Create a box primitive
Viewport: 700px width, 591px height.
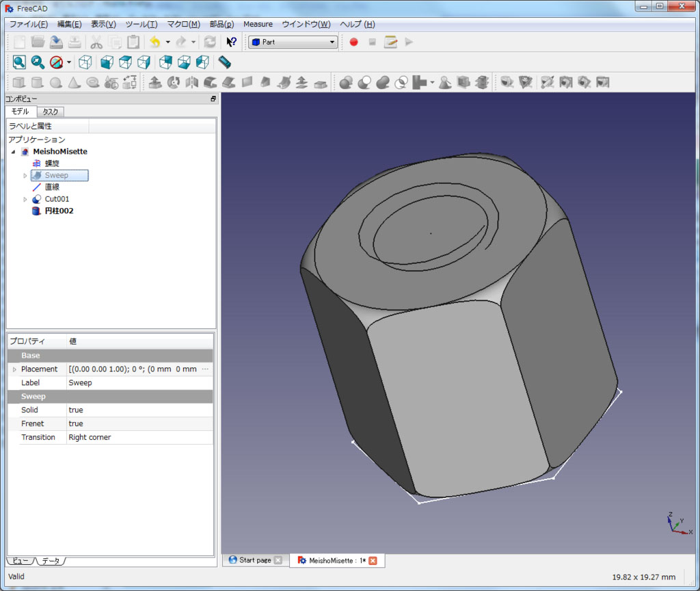pyautogui.click(x=18, y=82)
